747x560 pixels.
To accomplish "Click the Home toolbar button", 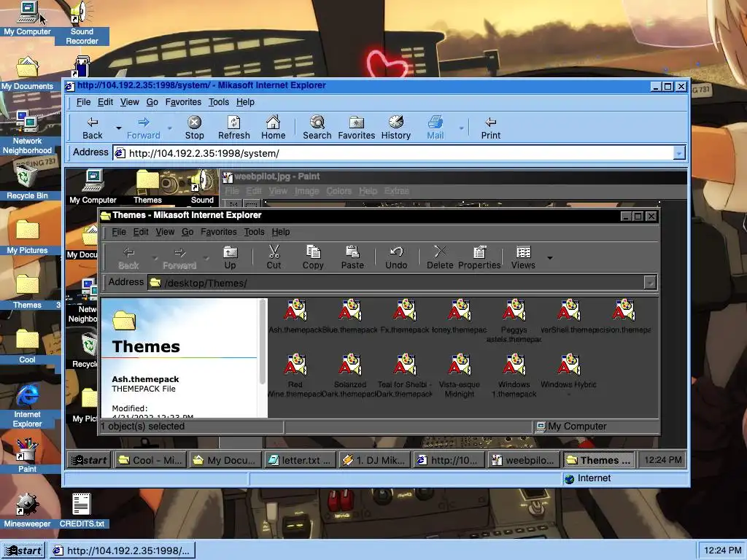I will tap(273, 128).
